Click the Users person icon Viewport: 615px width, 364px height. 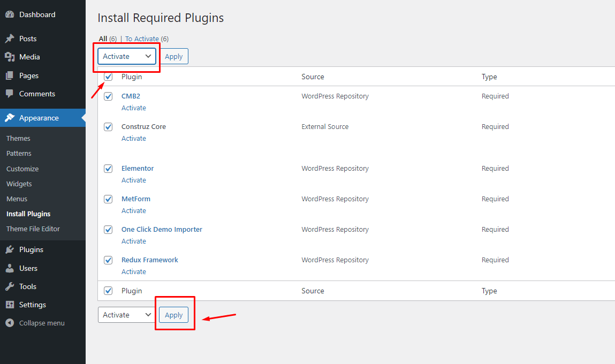(10, 268)
